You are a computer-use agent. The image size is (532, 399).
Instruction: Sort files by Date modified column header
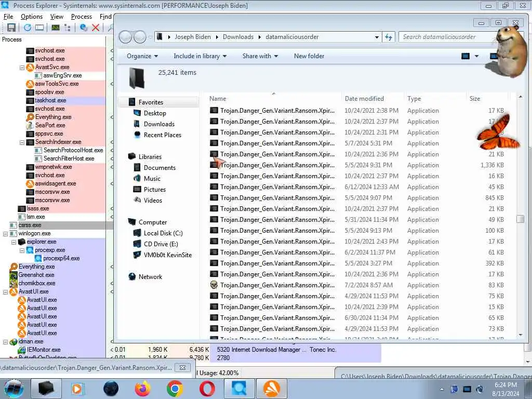pyautogui.click(x=373, y=99)
